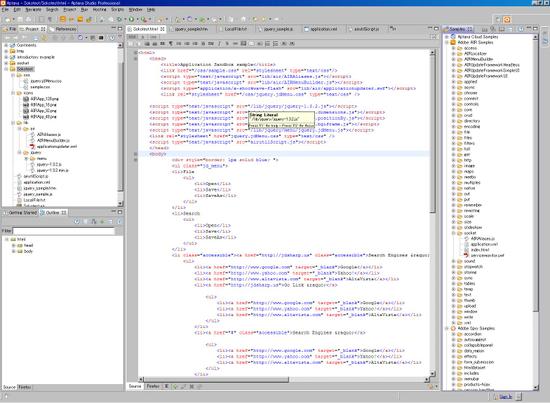Image resolution: width=550 pixels, height=403 pixels.
Task: Click the show more editors chevron icon
Action: pos(393,28)
